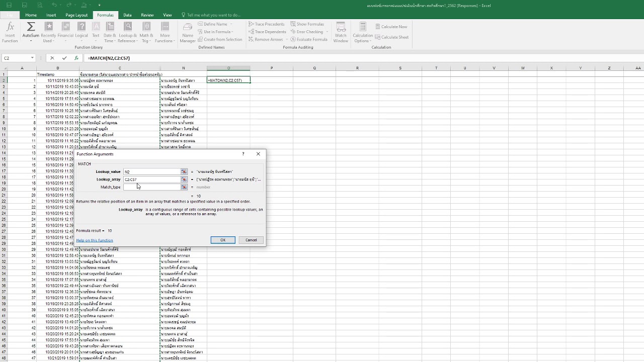Viewport: 644px width, 362px height.
Task: Open Error Checking
Action: pos(306,32)
